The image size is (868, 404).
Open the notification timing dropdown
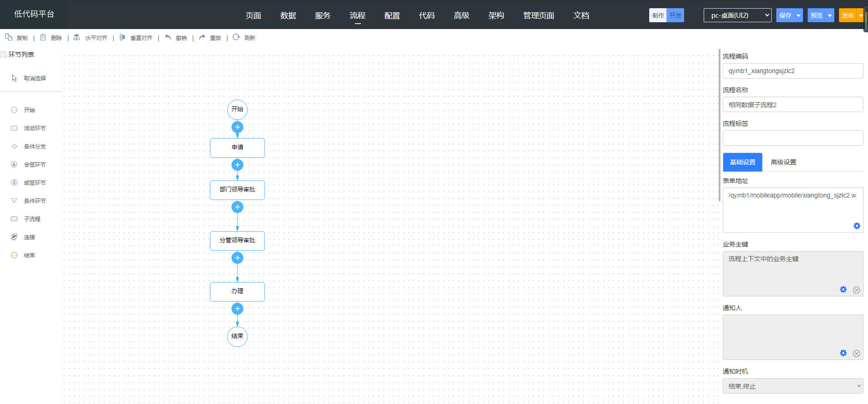793,386
